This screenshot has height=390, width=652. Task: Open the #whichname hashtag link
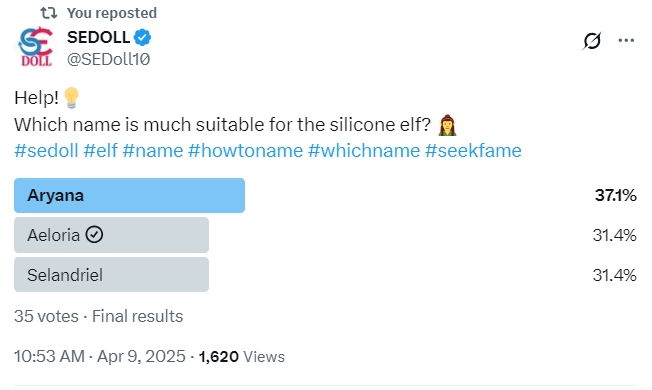point(364,151)
